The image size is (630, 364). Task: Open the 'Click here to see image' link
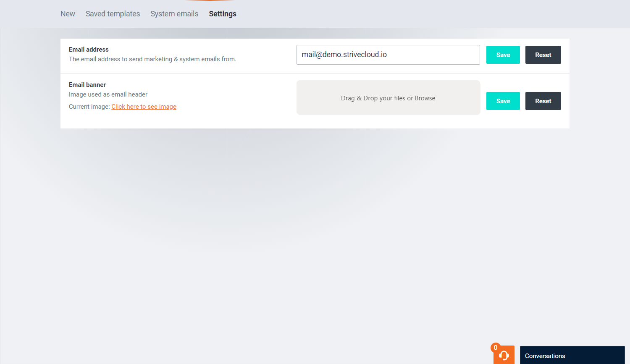[144, 107]
